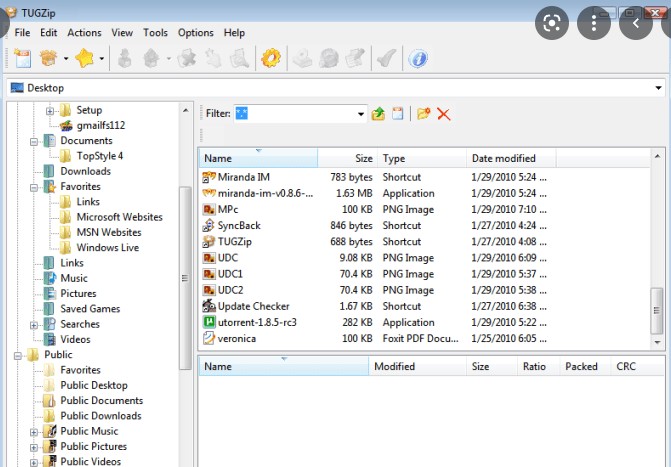The height and width of the screenshot is (467, 671).
Task: Open the View menu
Action: point(122,33)
